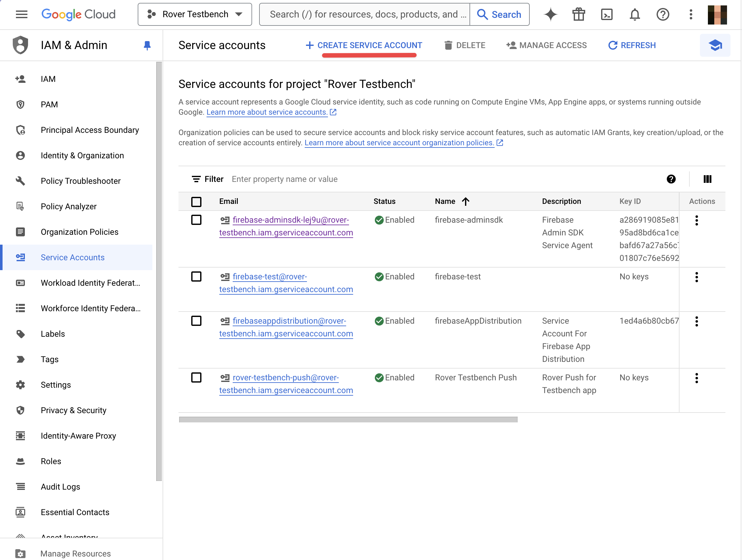The height and width of the screenshot is (560, 742).
Task: Click Create Service Account button
Action: click(x=364, y=45)
